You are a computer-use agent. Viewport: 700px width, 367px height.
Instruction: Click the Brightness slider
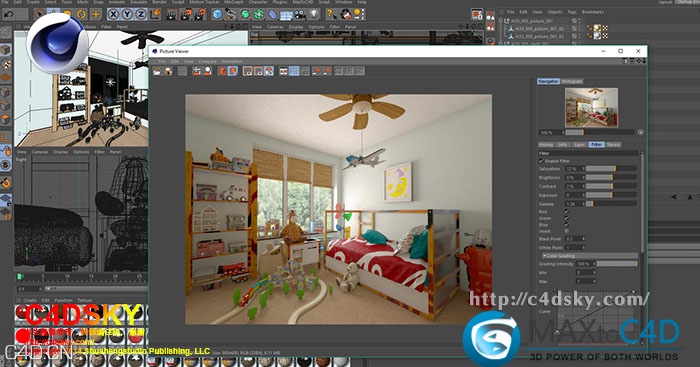(x=611, y=177)
